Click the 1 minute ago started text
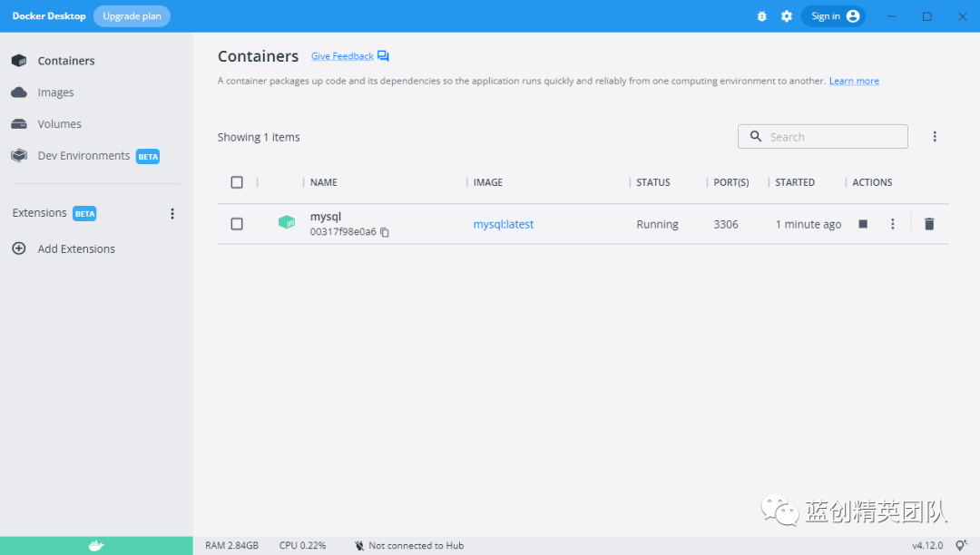The image size is (980, 555). [808, 224]
